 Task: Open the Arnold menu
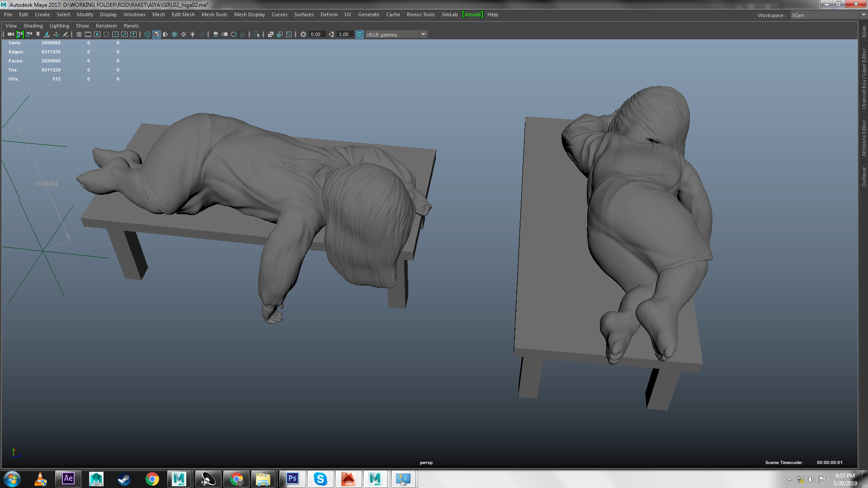472,14
